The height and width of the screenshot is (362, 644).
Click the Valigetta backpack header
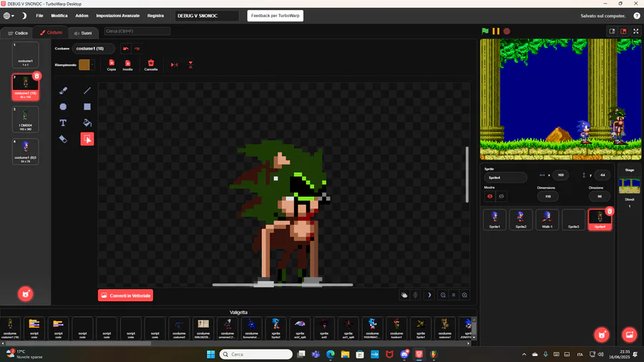click(x=238, y=313)
